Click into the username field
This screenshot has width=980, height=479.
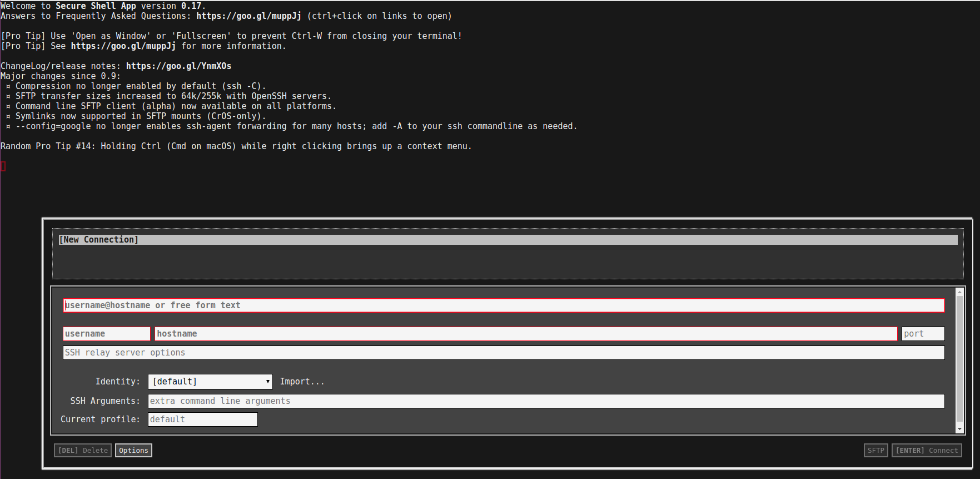[107, 334]
